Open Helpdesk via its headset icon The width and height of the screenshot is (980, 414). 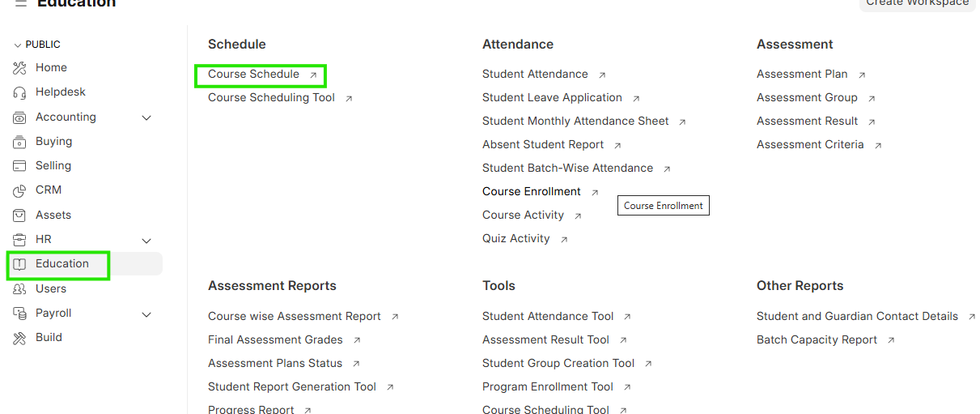20,92
